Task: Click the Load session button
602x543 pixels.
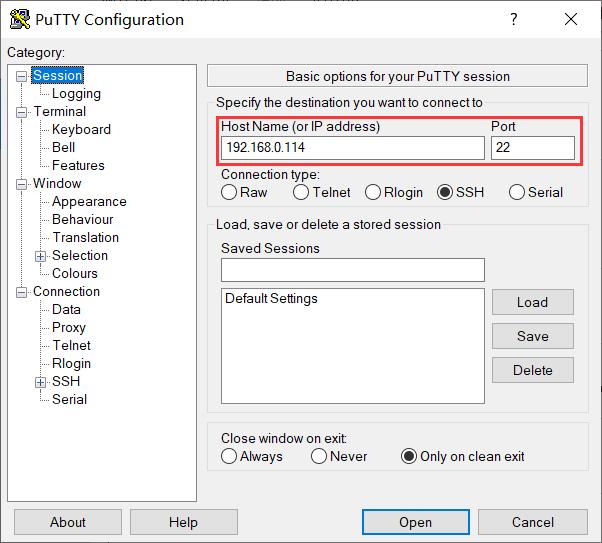Action: click(x=533, y=302)
